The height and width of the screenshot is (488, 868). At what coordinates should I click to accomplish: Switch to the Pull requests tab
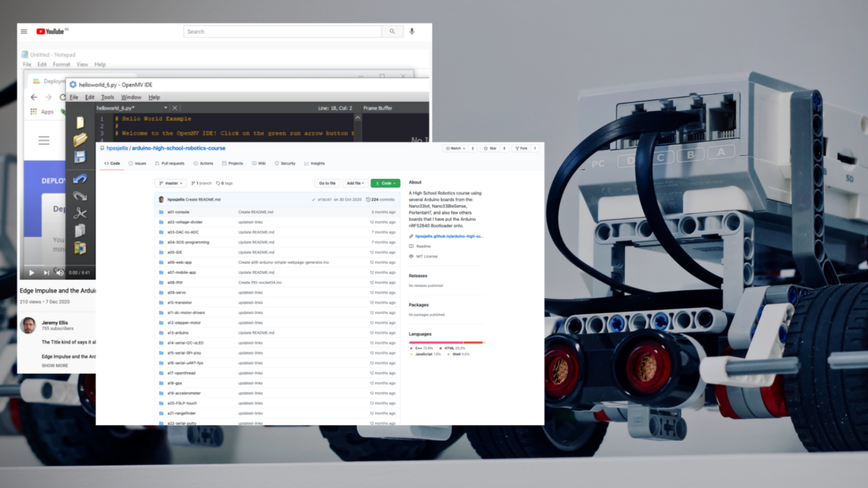click(170, 164)
